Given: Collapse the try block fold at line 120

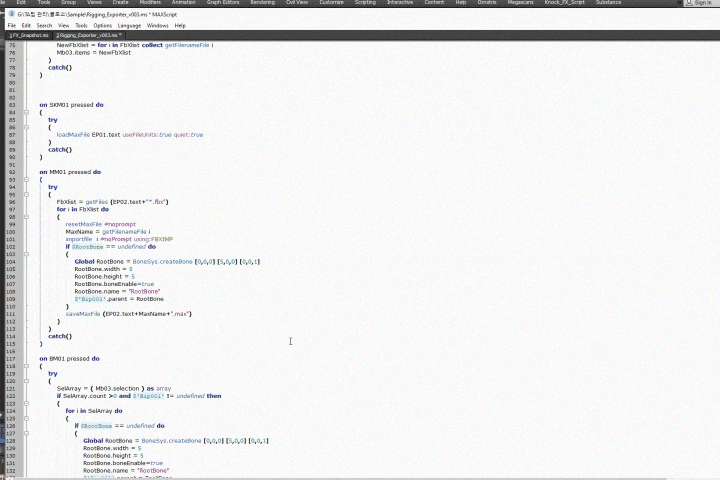Looking at the screenshot, I should pyautogui.click(x=26, y=381).
